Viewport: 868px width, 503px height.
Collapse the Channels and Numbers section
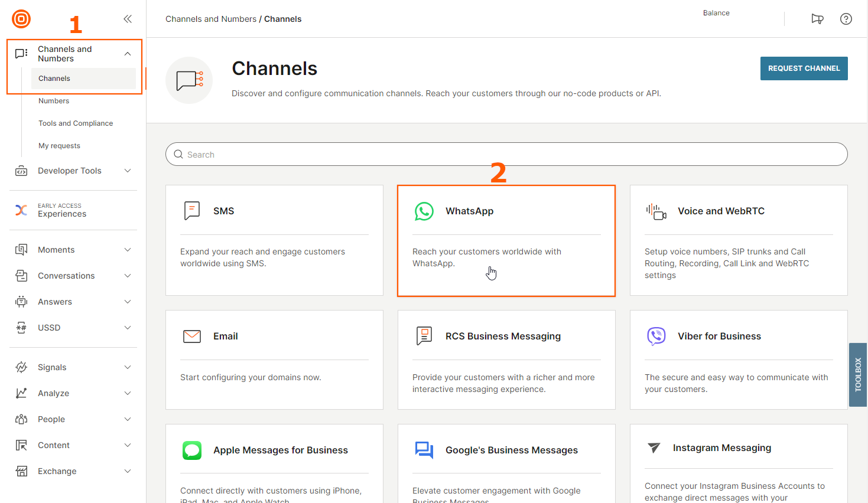(128, 54)
